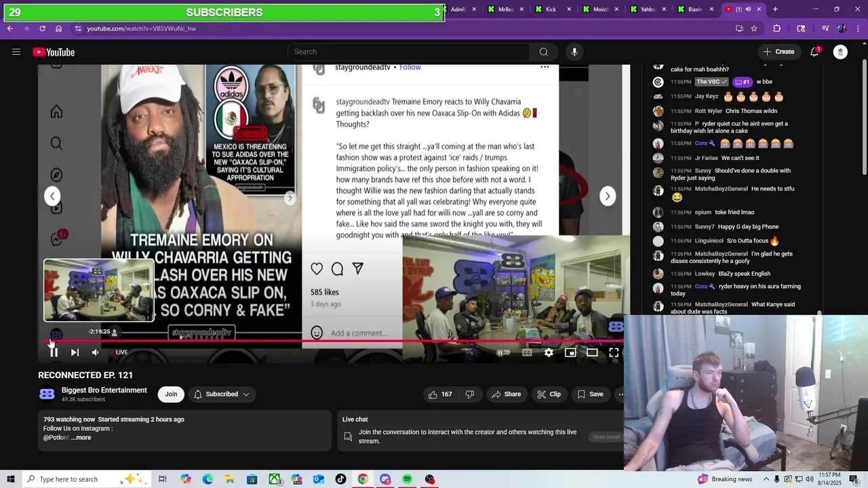The image size is (868, 488).
Task: Bookmark this page with star
Action: (754, 28)
